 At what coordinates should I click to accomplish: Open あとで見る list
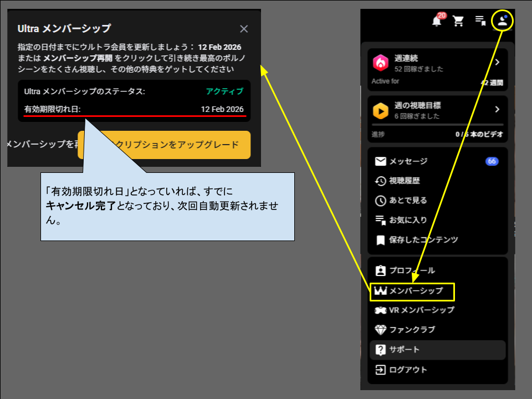click(408, 201)
